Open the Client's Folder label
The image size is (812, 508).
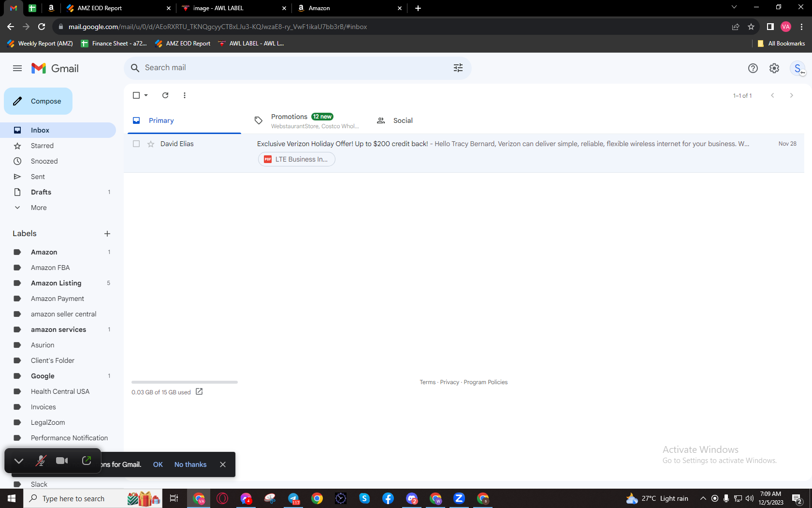[x=58, y=360]
